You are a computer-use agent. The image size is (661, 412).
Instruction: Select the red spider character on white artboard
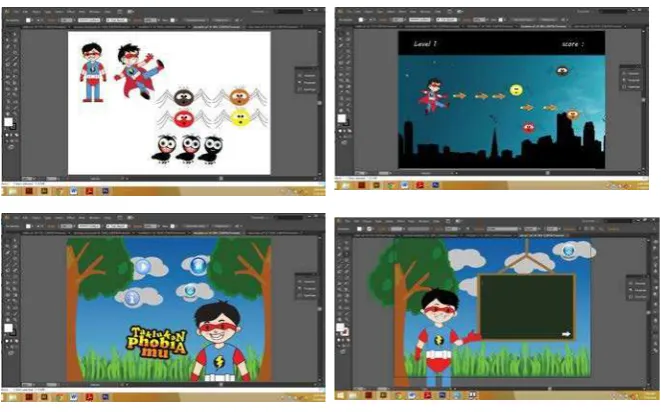tap(184, 118)
